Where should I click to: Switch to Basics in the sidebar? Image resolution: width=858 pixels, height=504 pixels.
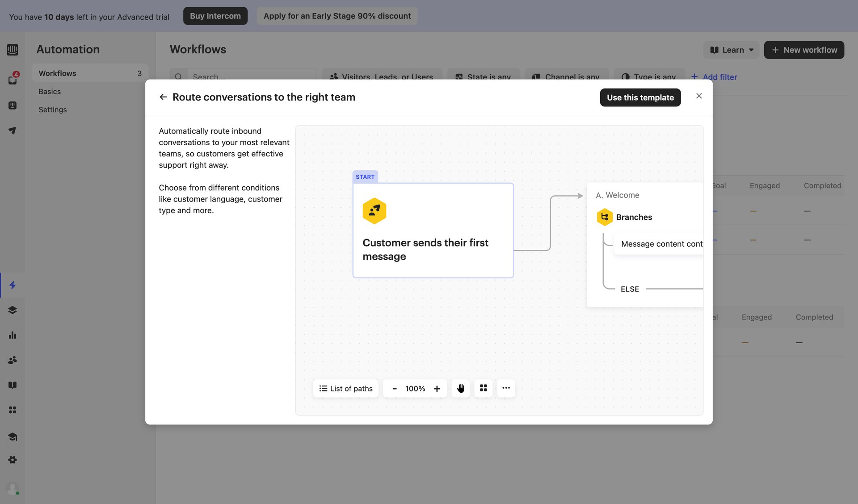[50, 91]
